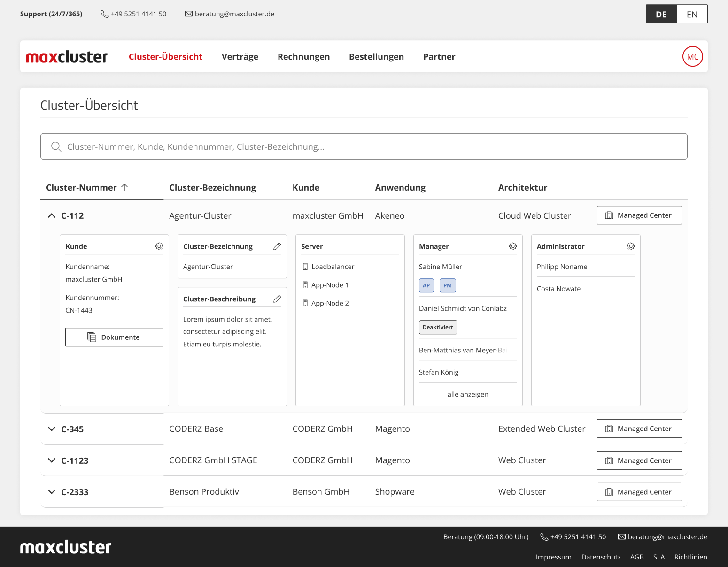Click the Loadbalancer server entry

point(333,267)
